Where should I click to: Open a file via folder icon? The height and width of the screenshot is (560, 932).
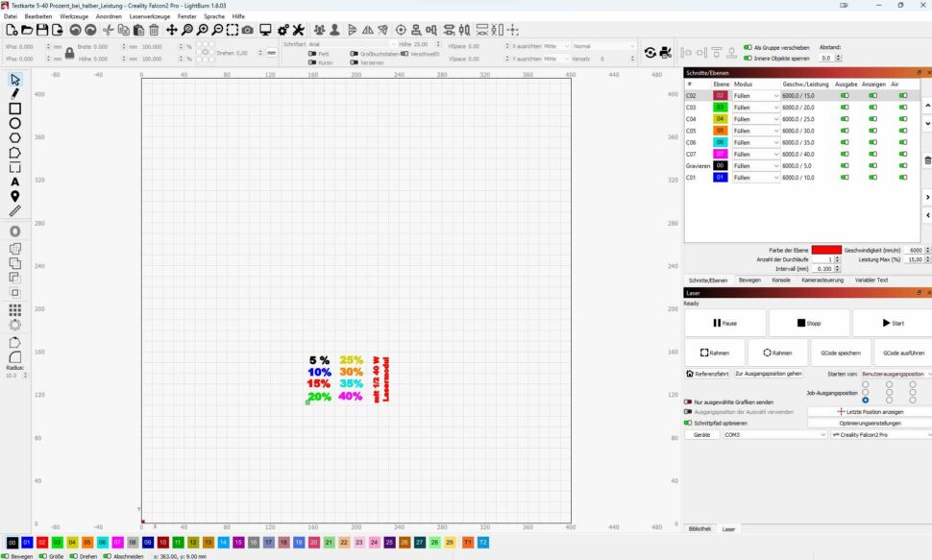pyautogui.click(x=27, y=30)
